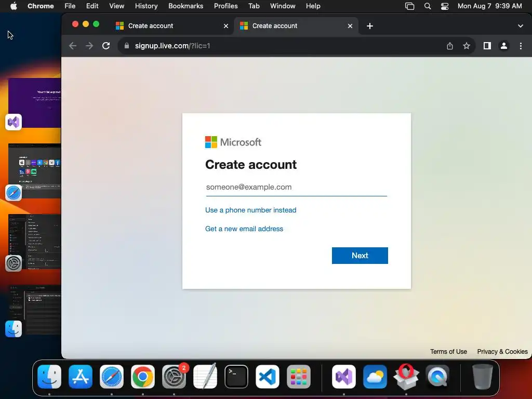Select the second Create account tab

coord(296,26)
